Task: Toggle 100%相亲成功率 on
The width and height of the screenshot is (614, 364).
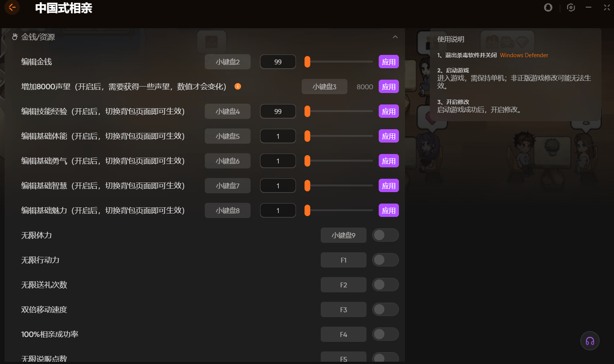Action: (385, 334)
